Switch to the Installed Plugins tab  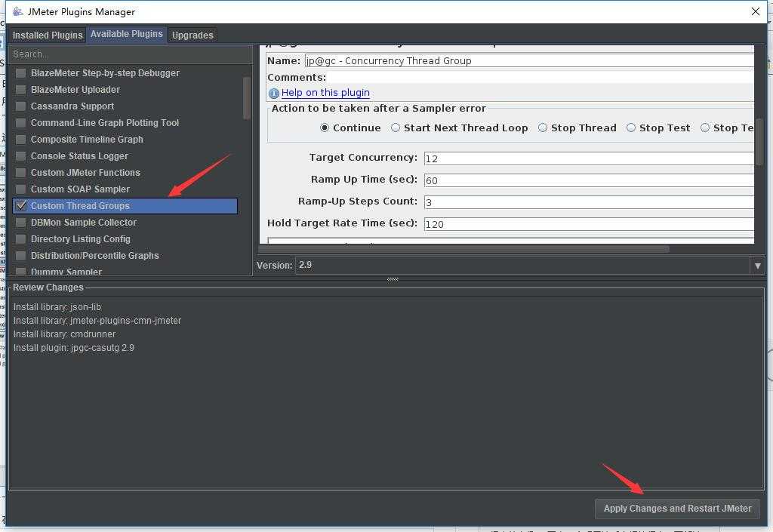[48, 35]
